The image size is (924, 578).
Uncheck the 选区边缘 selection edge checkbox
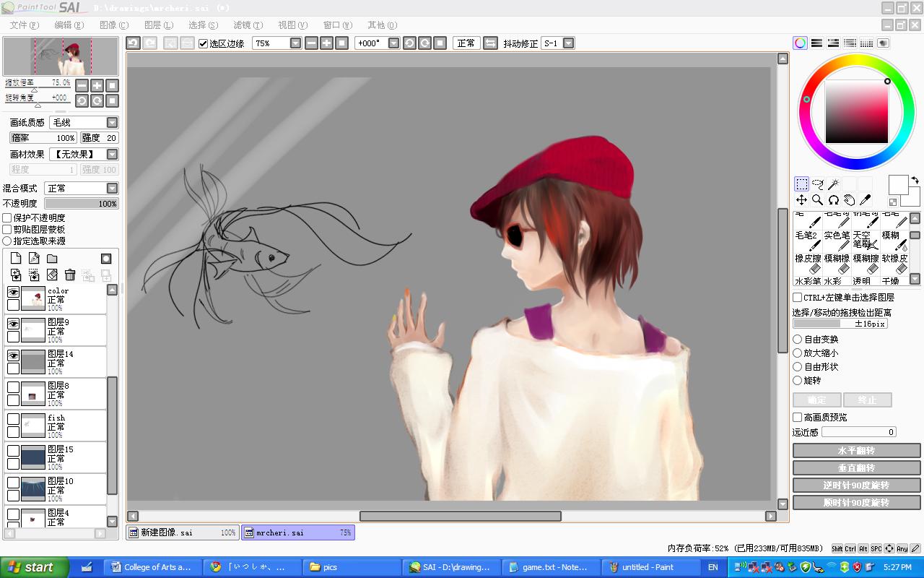(x=204, y=43)
